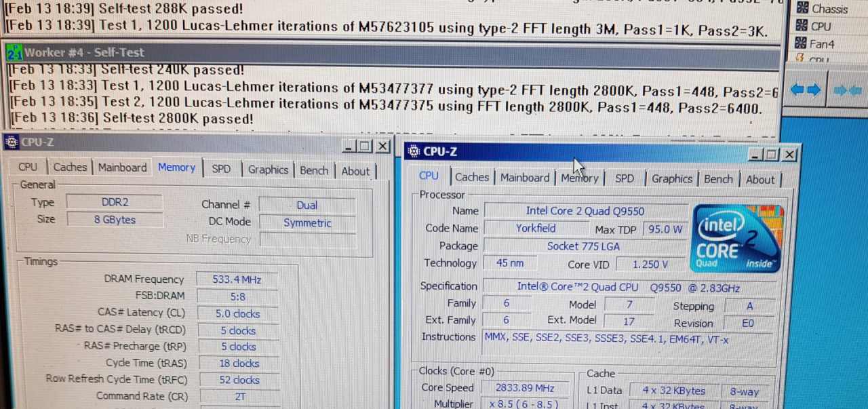Click the FSB:DRAM ratio value 5:8

(x=237, y=296)
